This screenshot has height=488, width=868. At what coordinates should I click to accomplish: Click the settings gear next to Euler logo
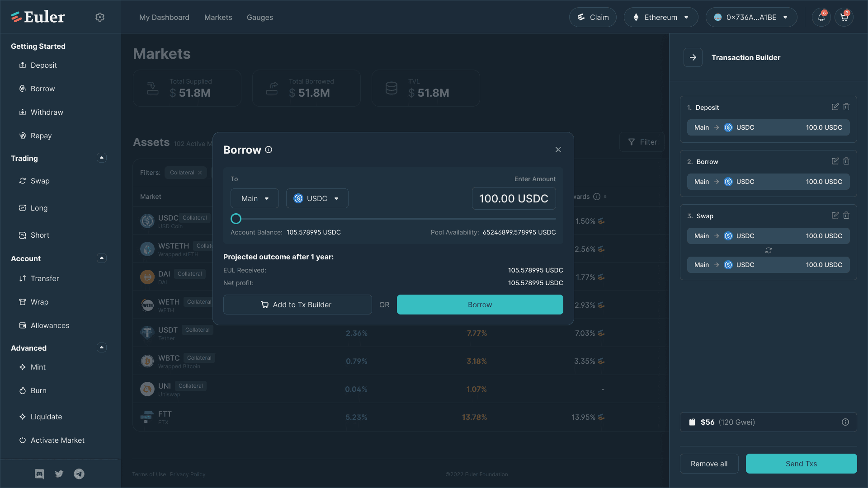click(x=100, y=17)
